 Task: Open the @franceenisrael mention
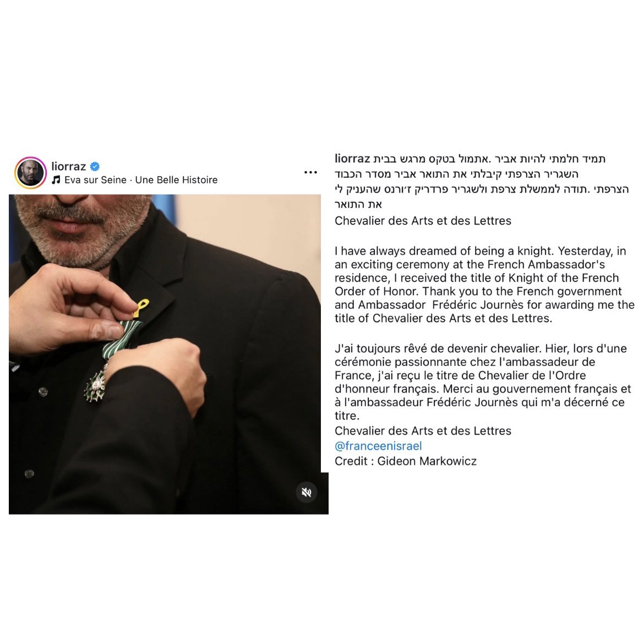(378, 446)
